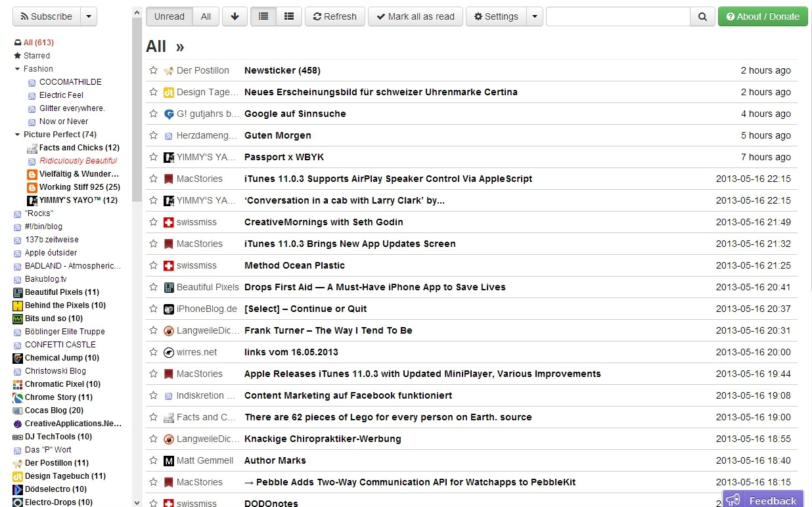
Task: Click the megaphone icon on Feedback tab
Action: [734, 500]
